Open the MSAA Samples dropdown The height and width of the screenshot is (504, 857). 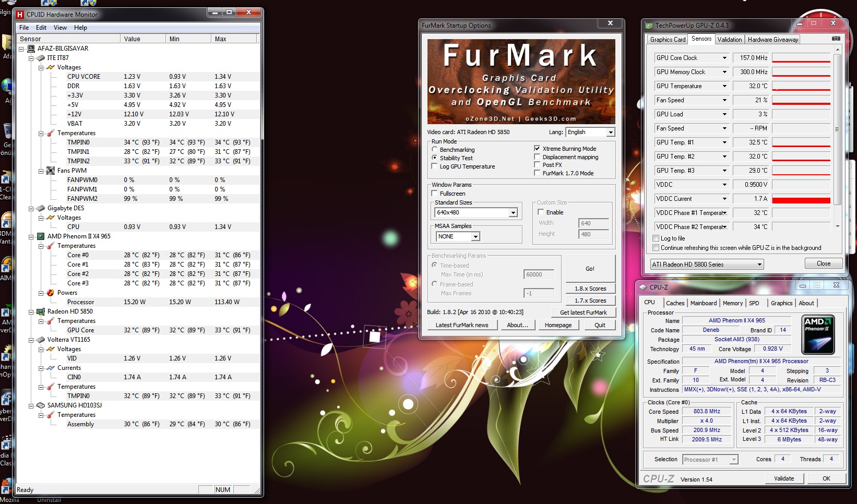pos(458,236)
